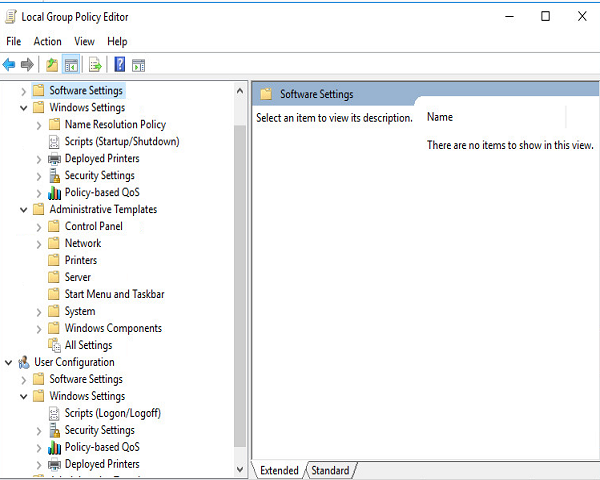Expand the highlighted Software Settings node
The width and height of the screenshot is (600, 480).
tap(24, 91)
